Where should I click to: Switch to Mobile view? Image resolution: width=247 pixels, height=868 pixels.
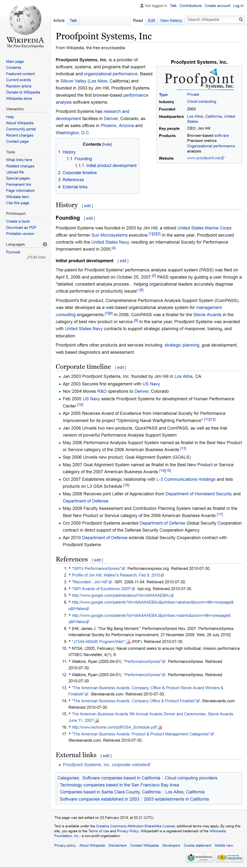[x=224, y=845]
